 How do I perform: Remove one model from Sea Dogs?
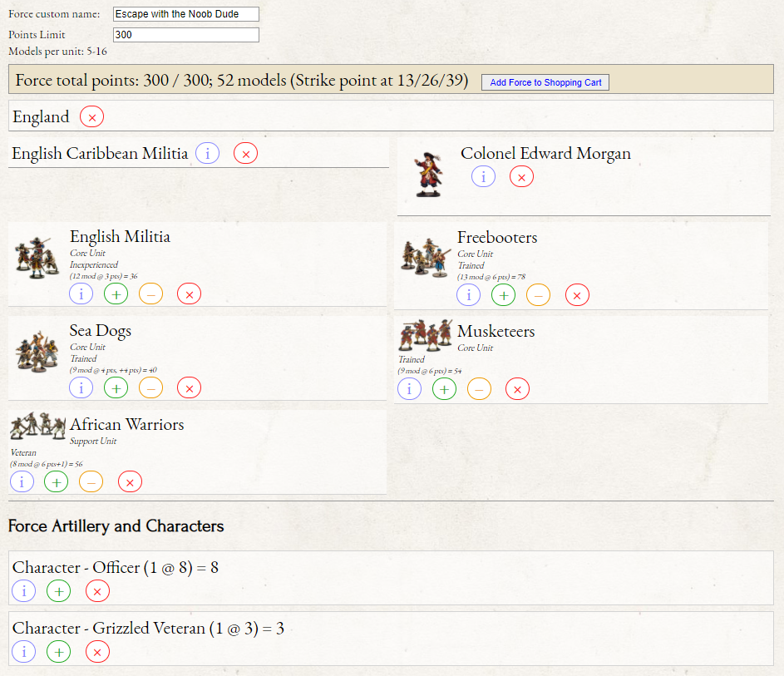[x=150, y=387]
